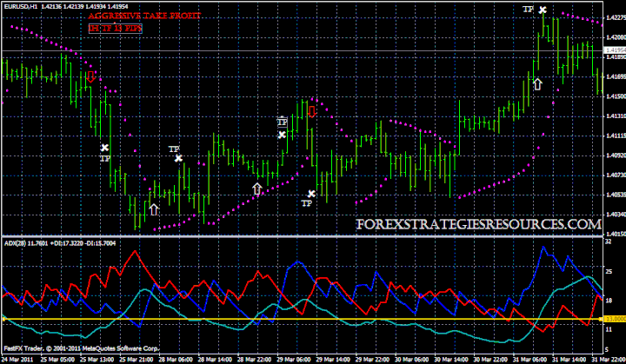Click the yellow 13.0000 level tag
The height and width of the screenshot is (364, 626).
[615, 319]
